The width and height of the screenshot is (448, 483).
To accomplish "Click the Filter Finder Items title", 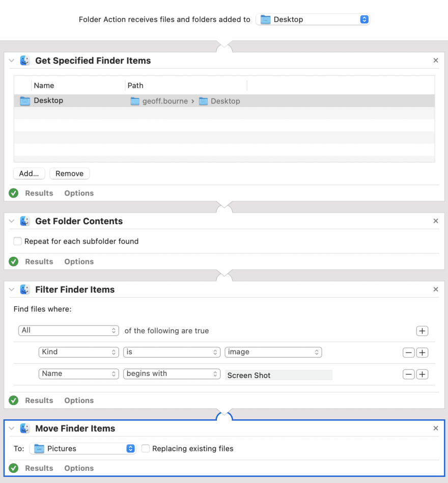I will coord(75,289).
